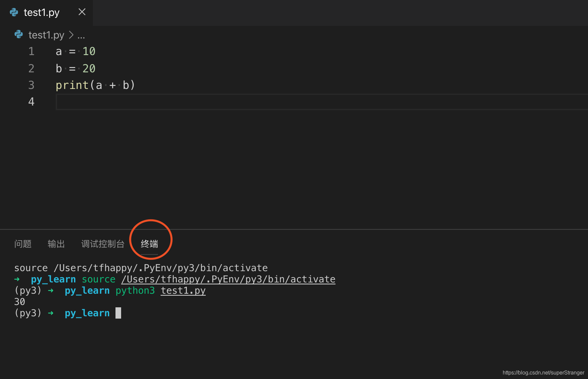
Task: Click py_learn on the final terminal prompt
Action: [87, 313]
